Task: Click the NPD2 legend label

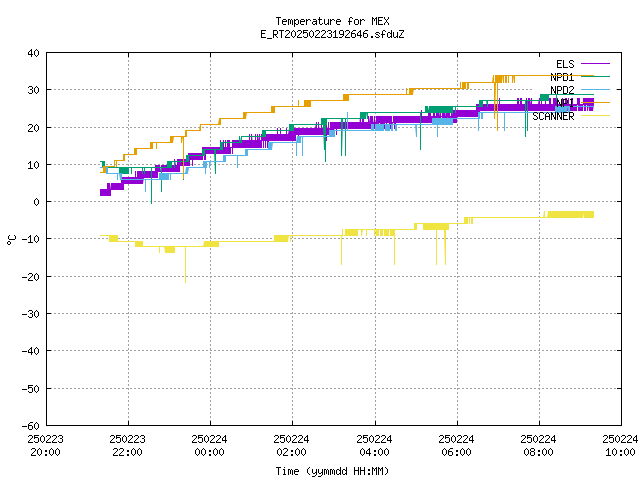Action: 562,90
